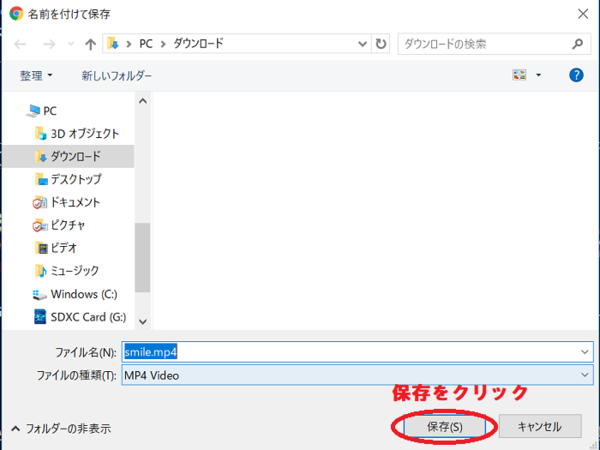Click the Forward navigation arrow
The image size is (600, 450).
click(x=49, y=44)
